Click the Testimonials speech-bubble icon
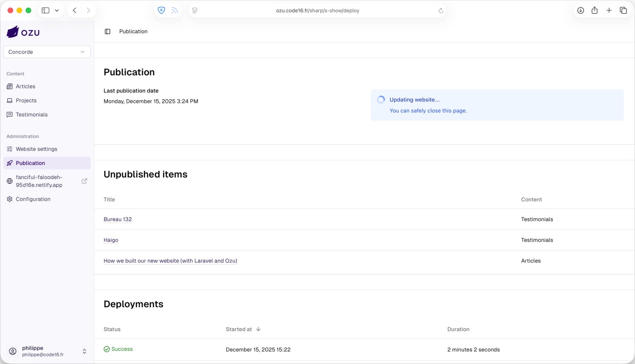The image size is (635, 364). click(10, 114)
